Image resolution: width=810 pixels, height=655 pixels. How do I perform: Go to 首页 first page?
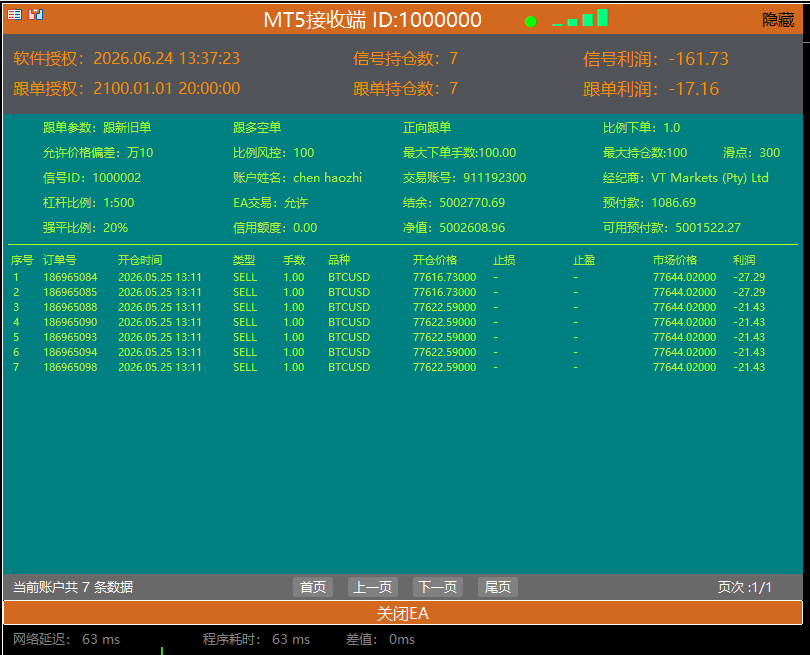coord(313,587)
